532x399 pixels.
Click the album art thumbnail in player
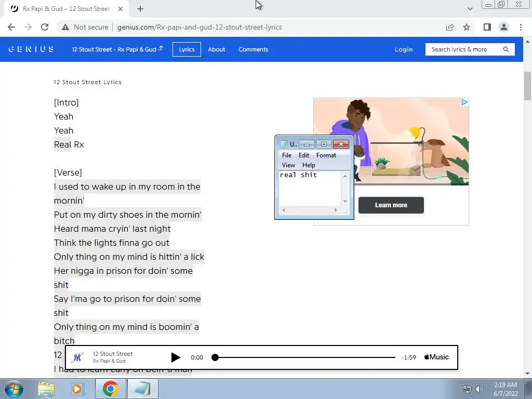point(78,357)
